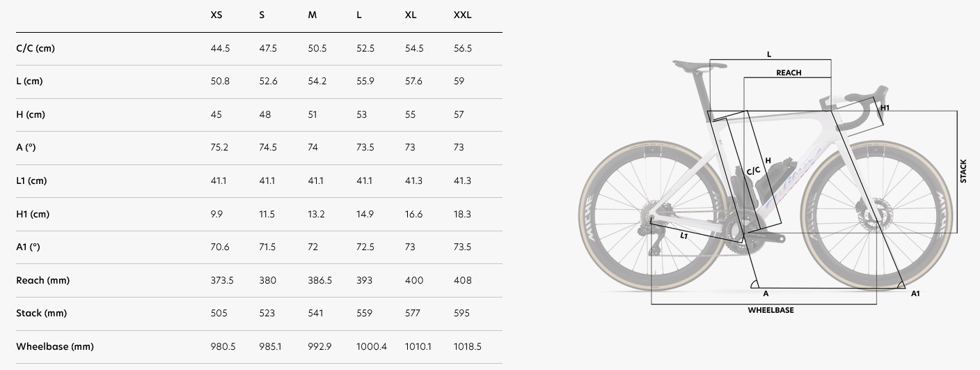980x370 pixels.
Task: Select the 373.5 reach value
Action: [222, 280]
